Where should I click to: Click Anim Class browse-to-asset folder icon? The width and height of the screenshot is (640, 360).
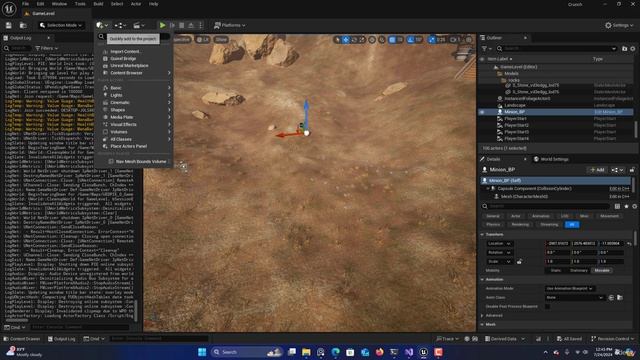coord(620,298)
